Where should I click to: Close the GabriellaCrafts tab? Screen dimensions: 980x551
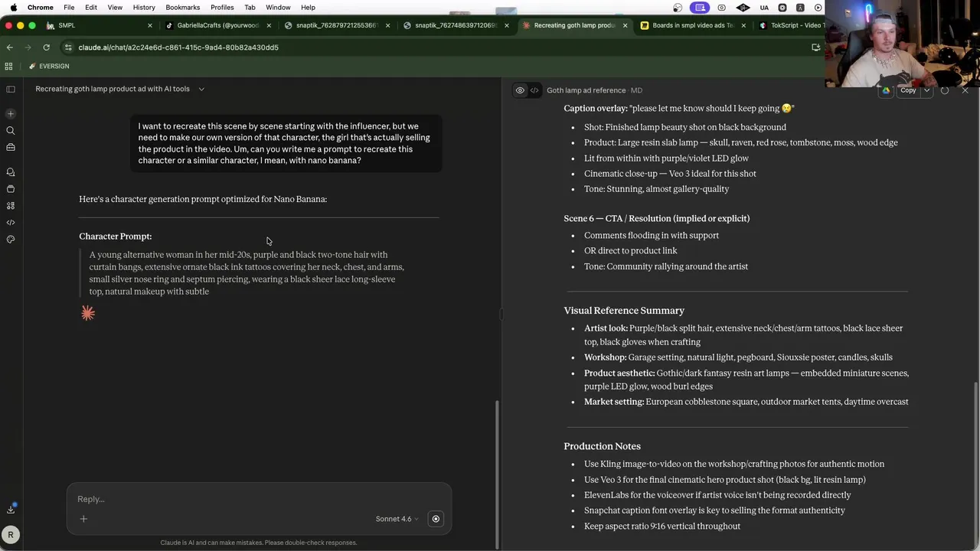pyautogui.click(x=269, y=25)
